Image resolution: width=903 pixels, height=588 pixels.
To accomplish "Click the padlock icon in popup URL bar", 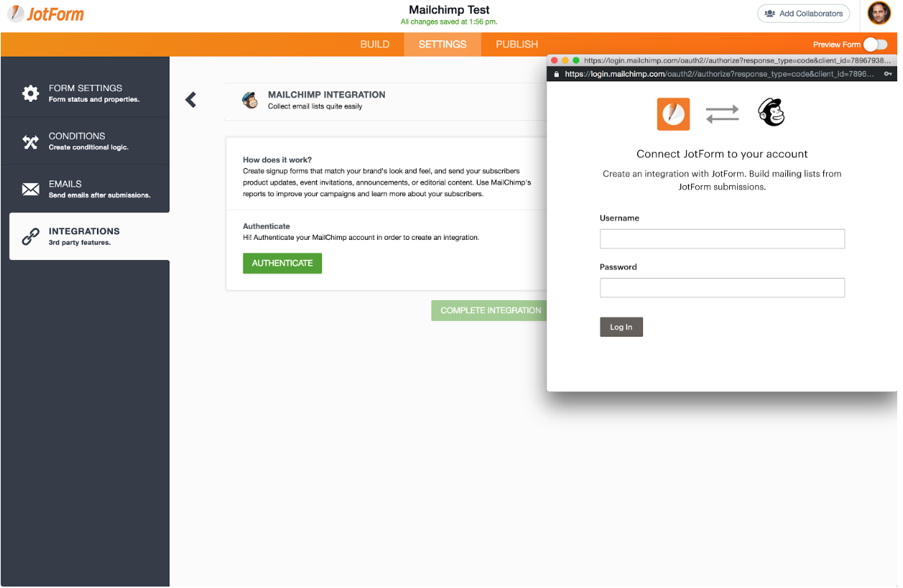I will coord(556,74).
